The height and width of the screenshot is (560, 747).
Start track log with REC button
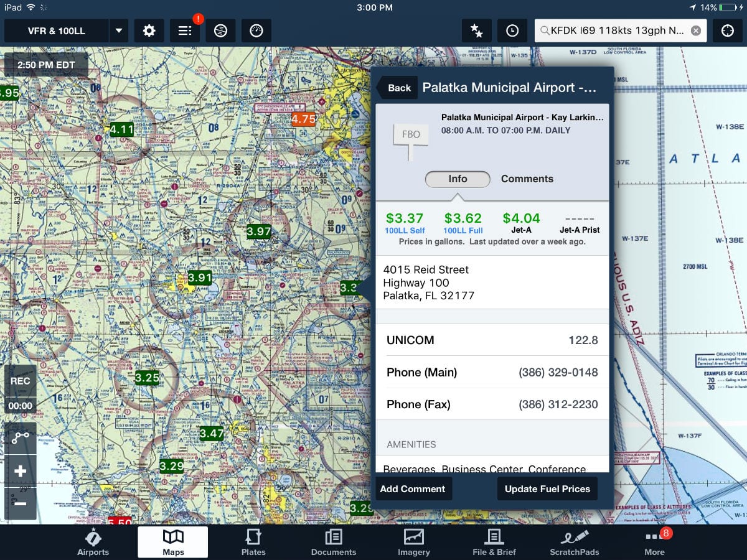tap(20, 381)
